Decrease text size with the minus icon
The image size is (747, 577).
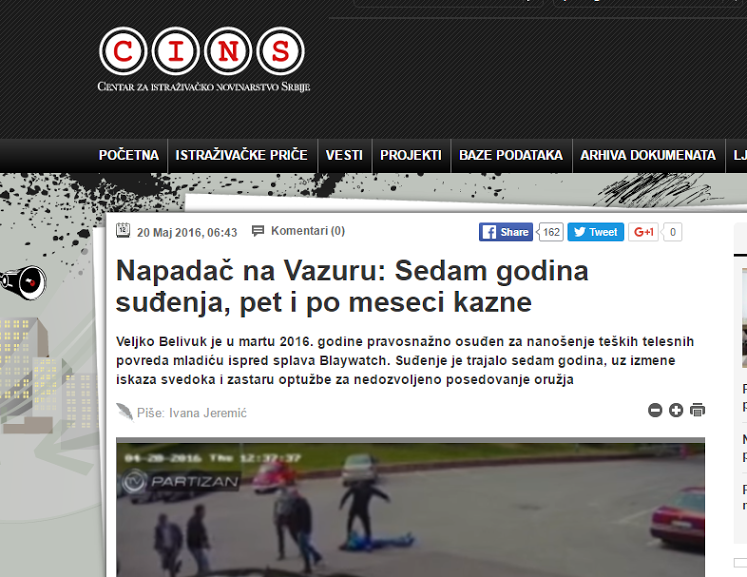pos(655,410)
